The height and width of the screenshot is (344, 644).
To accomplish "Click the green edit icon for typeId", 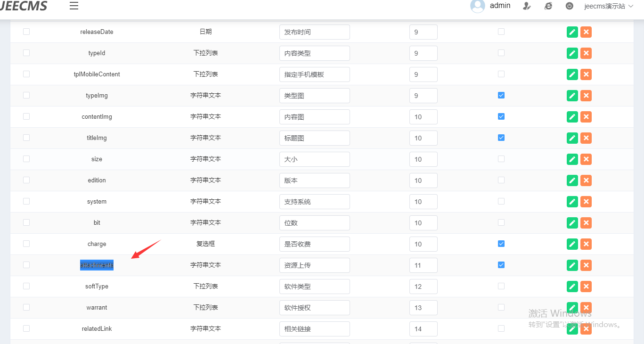I will click(x=572, y=53).
